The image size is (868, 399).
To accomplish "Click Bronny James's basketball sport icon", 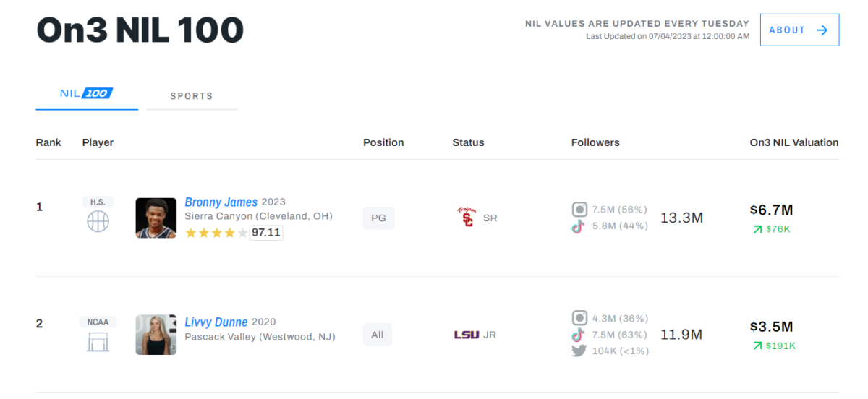I will pyautogui.click(x=98, y=222).
